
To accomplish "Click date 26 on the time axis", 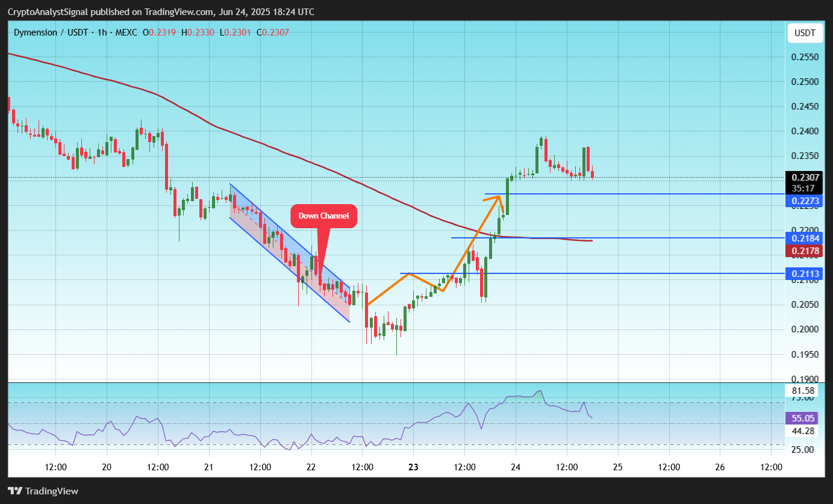I will pos(720,467).
